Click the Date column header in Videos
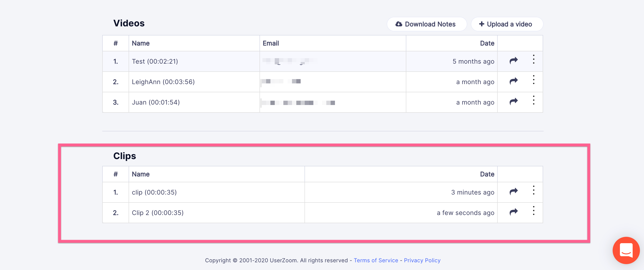Screen dimensions: 644x270 click(487, 43)
